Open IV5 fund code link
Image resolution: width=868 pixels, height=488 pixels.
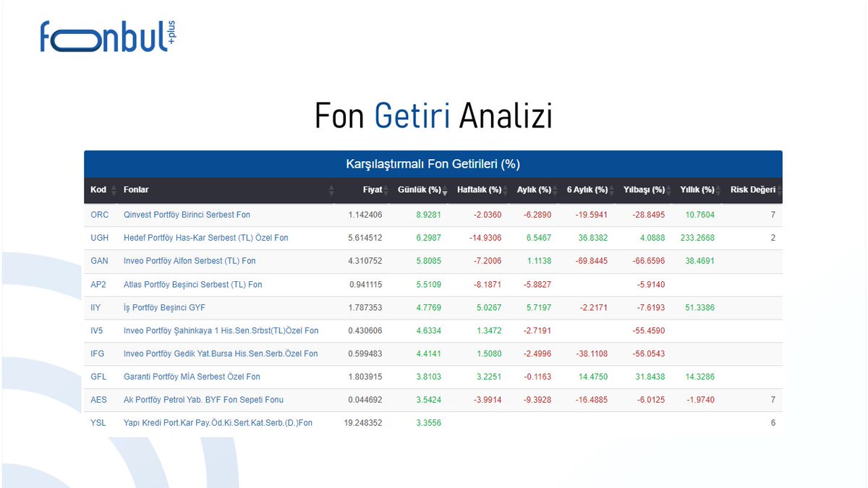(98, 330)
